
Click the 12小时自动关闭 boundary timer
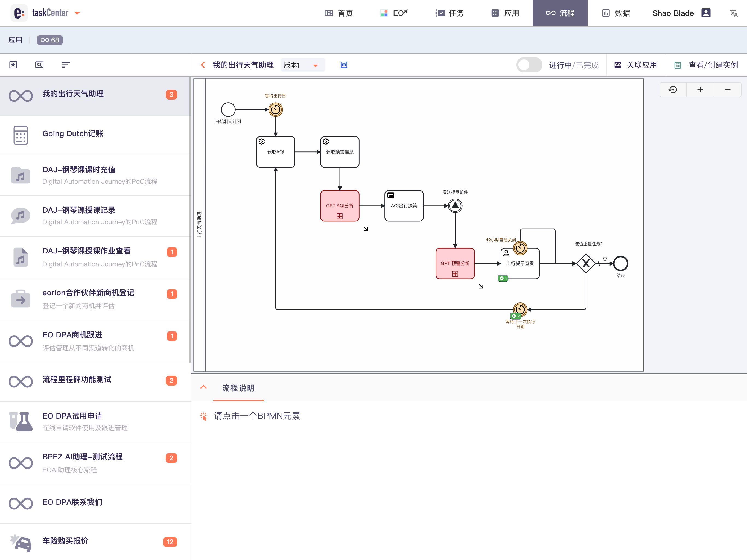(520, 248)
